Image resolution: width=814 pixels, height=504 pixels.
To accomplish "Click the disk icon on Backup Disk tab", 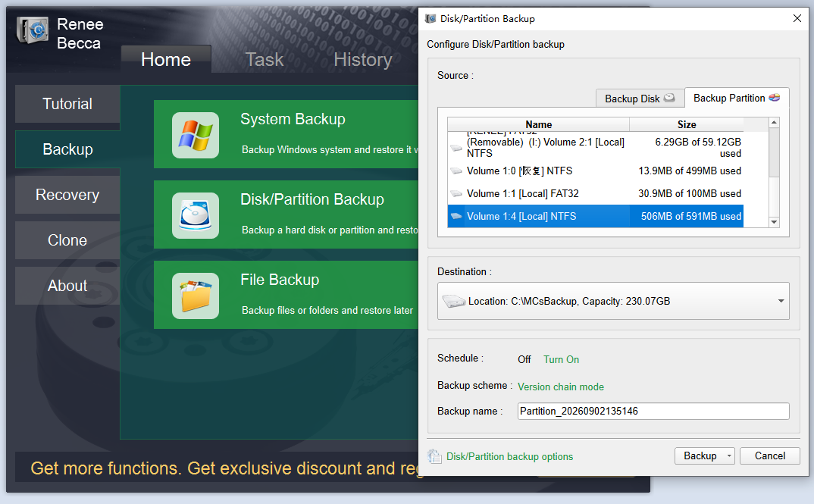I will (669, 98).
